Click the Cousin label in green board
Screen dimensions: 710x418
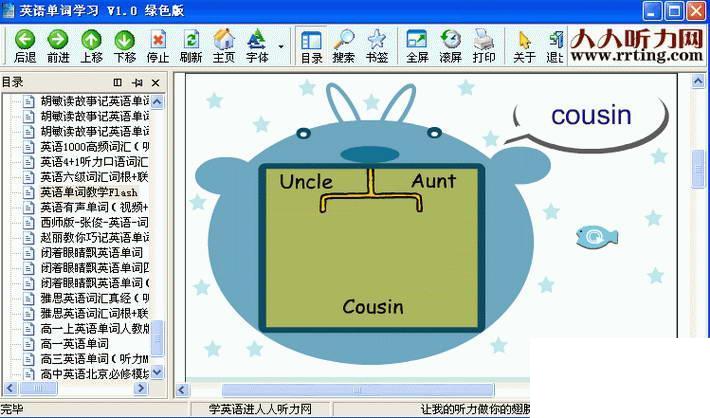[x=373, y=307]
